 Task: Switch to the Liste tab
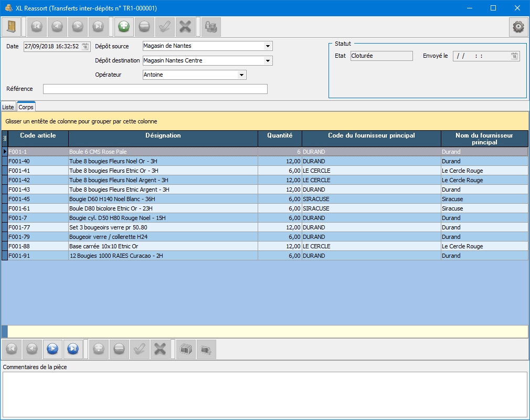(x=8, y=107)
